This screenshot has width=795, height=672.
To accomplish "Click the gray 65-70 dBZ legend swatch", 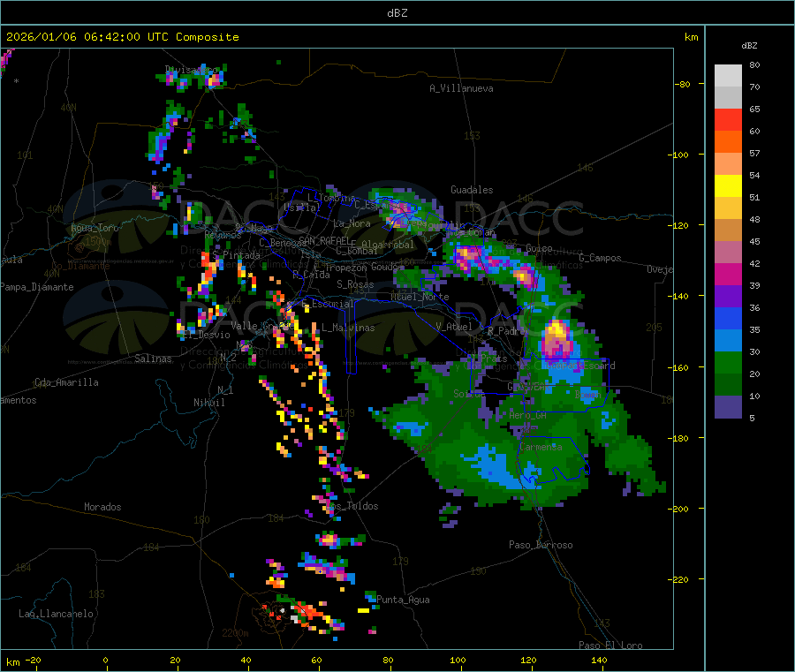I will click(x=728, y=98).
